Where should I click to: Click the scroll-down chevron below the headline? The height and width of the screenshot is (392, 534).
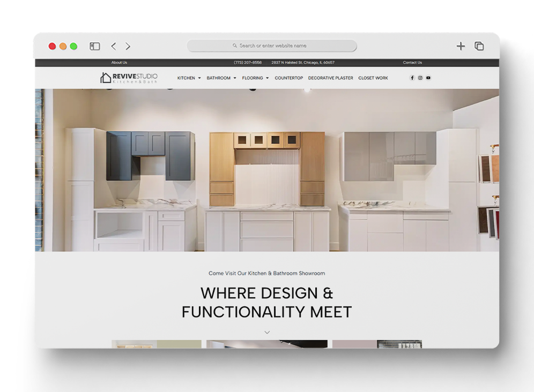pos(267,333)
